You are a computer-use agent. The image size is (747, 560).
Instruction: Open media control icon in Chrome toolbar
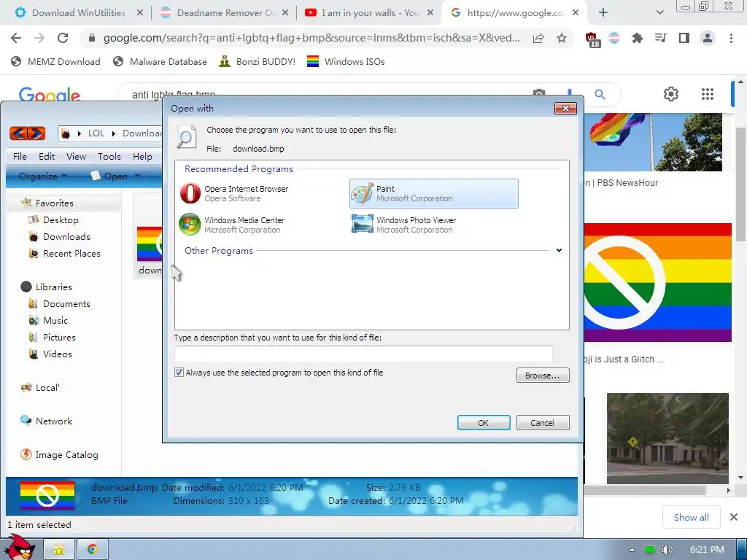click(660, 38)
